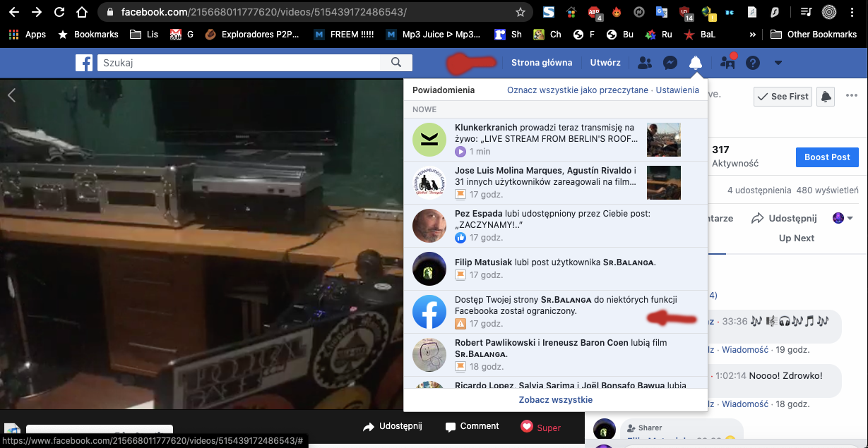Open the Utwórz menu item
The width and height of the screenshot is (868, 448).
coord(605,63)
